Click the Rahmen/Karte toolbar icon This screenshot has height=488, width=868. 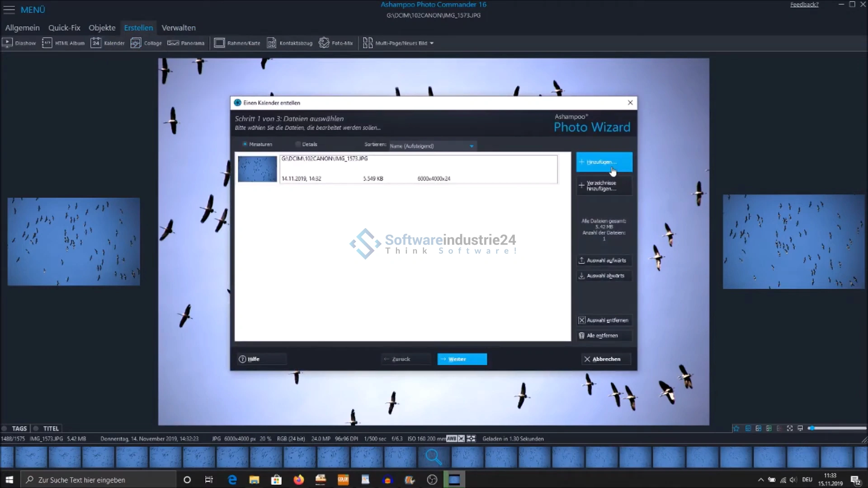click(219, 43)
